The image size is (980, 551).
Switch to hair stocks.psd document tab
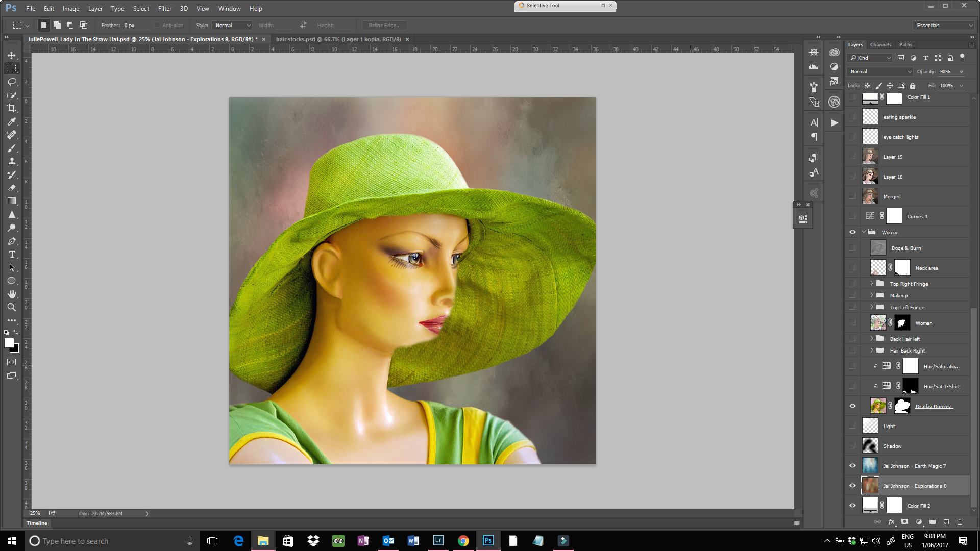pyautogui.click(x=338, y=39)
